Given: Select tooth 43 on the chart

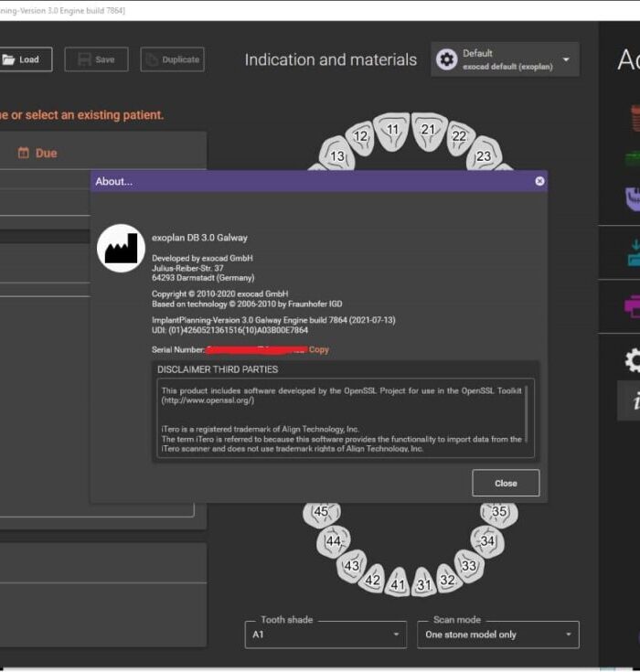Looking at the screenshot, I should (352, 566).
